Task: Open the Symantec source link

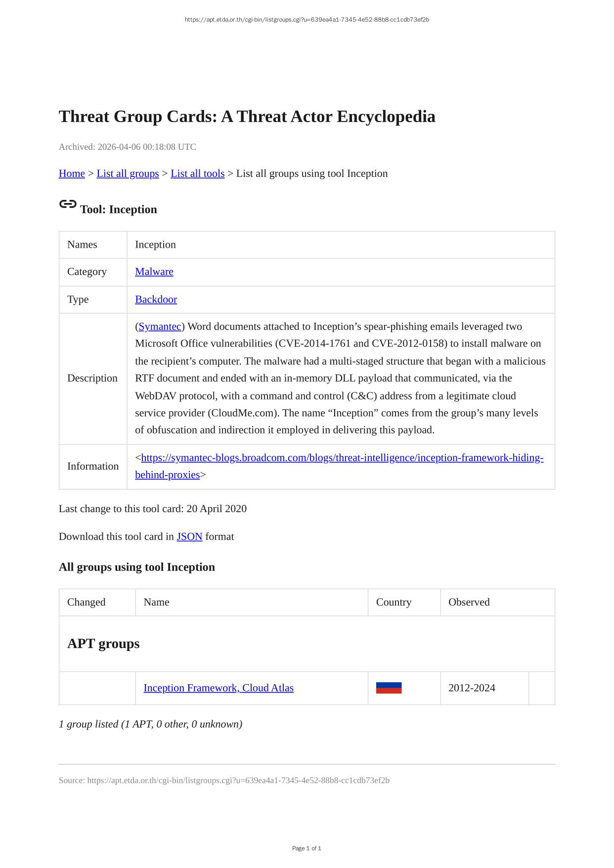Action: click(x=160, y=326)
